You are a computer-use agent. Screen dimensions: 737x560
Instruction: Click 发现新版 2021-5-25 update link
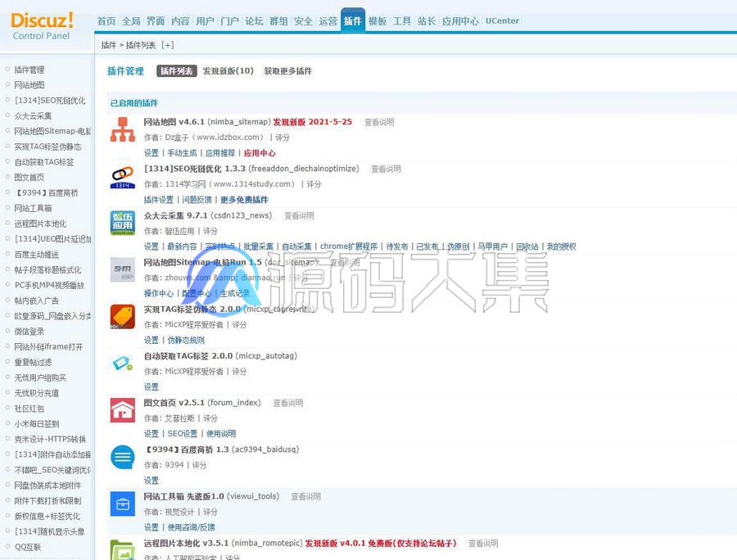[x=313, y=122]
